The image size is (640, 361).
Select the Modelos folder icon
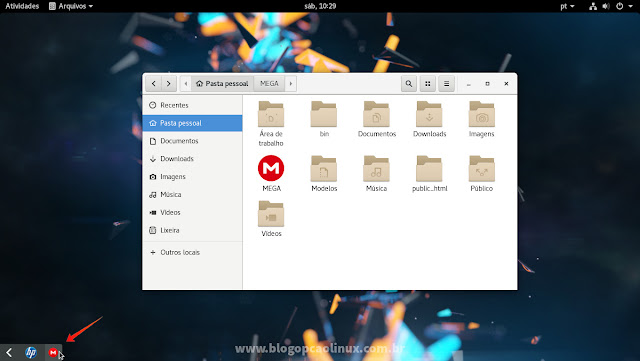point(324,168)
